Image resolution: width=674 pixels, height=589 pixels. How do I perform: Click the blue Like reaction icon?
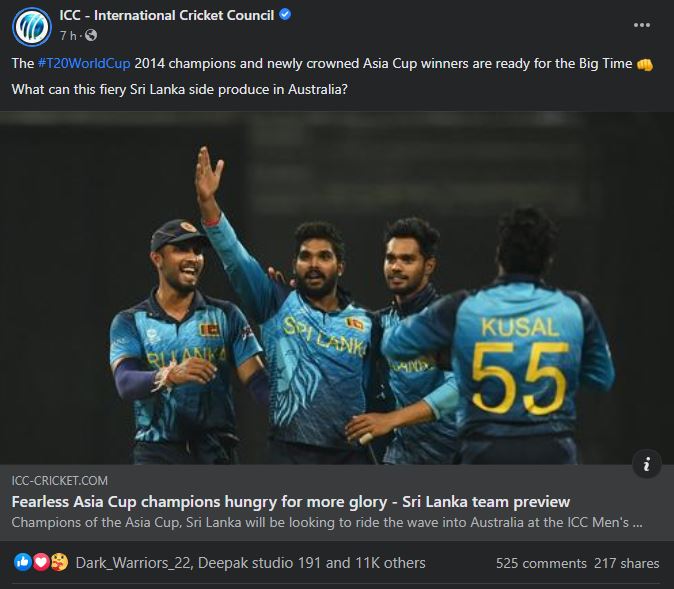[23, 562]
